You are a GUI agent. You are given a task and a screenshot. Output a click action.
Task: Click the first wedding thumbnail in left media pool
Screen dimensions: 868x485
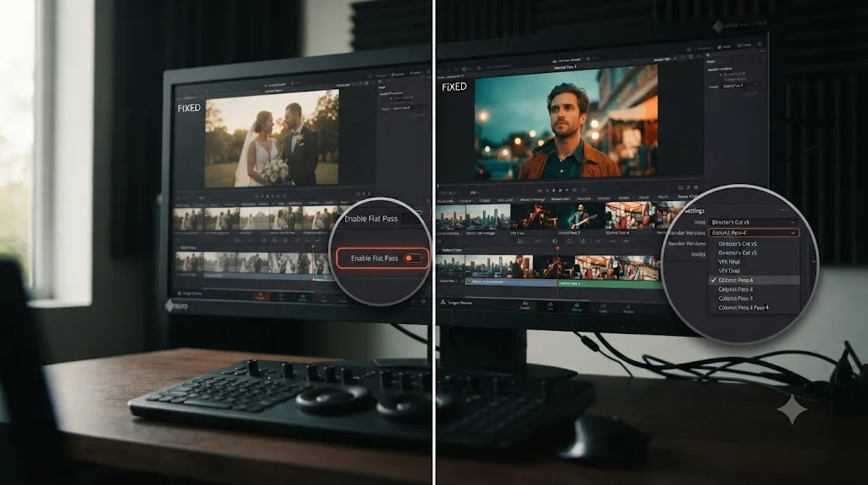point(188,220)
